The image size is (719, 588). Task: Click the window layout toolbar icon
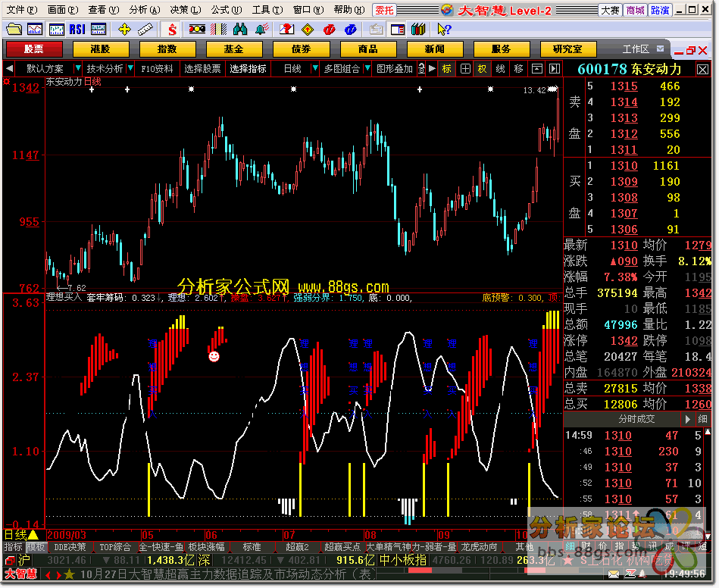tap(398, 30)
